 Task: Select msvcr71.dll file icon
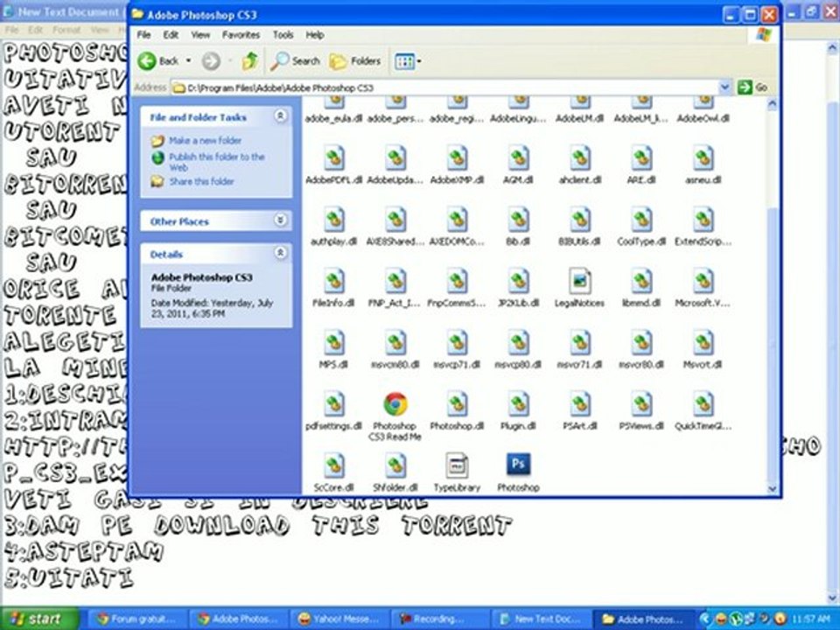click(x=579, y=342)
